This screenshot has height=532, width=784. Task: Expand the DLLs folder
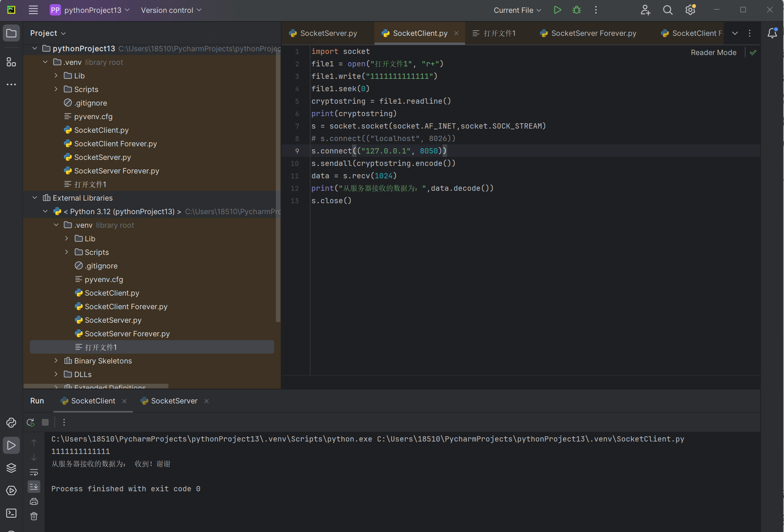coord(56,374)
